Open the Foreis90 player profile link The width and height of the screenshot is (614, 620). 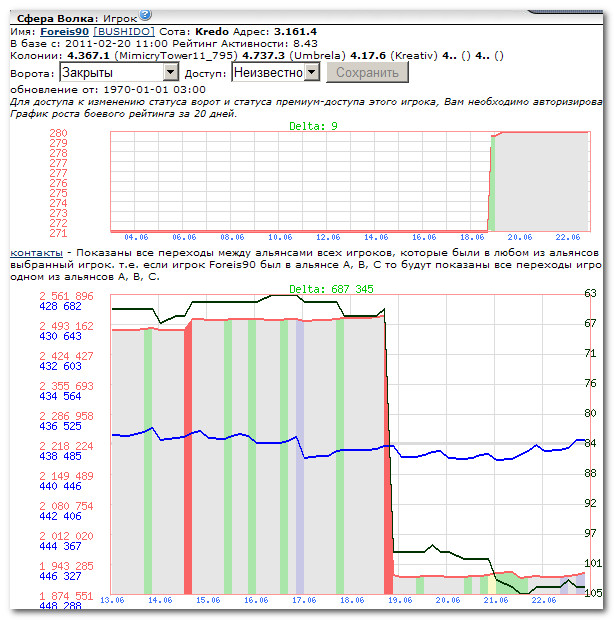pyautogui.click(x=64, y=32)
